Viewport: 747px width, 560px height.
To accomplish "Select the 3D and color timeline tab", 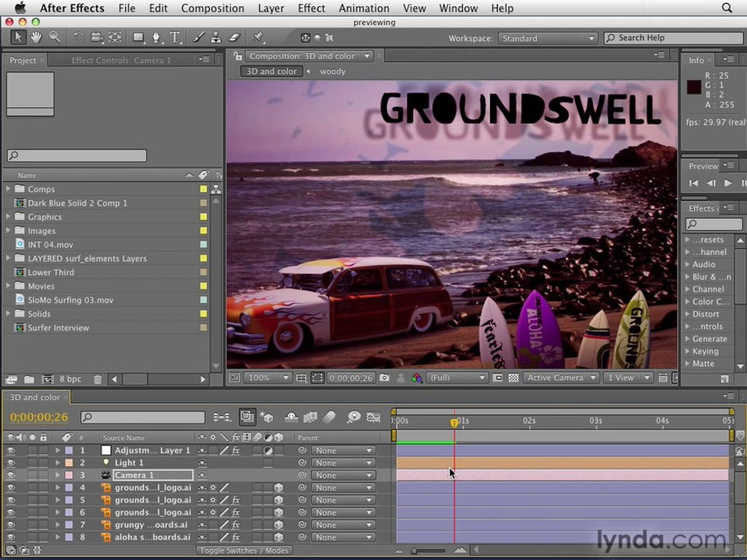I will 35,397.
